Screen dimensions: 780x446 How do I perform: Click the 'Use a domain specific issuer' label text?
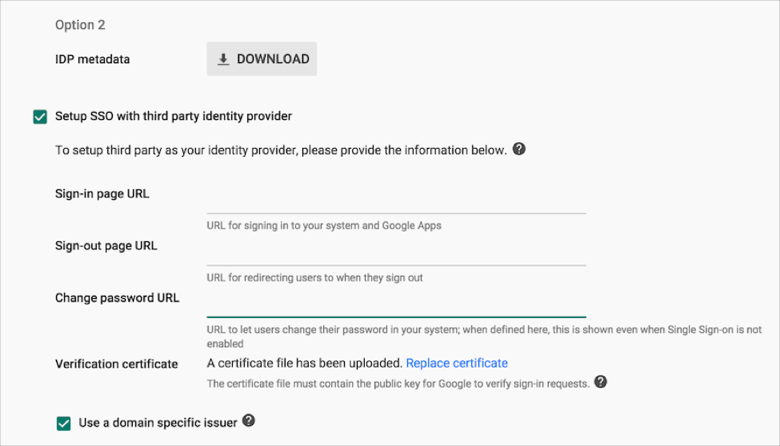point(158,423)
